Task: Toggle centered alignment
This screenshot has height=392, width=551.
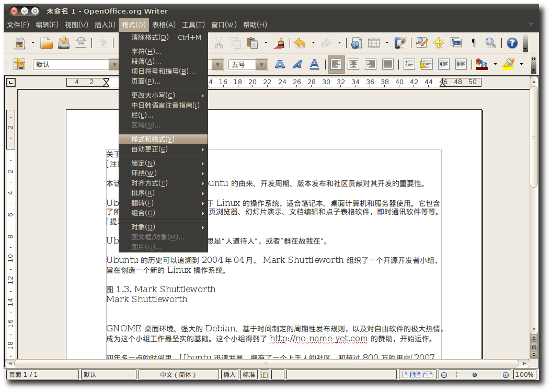Action: 353,64
